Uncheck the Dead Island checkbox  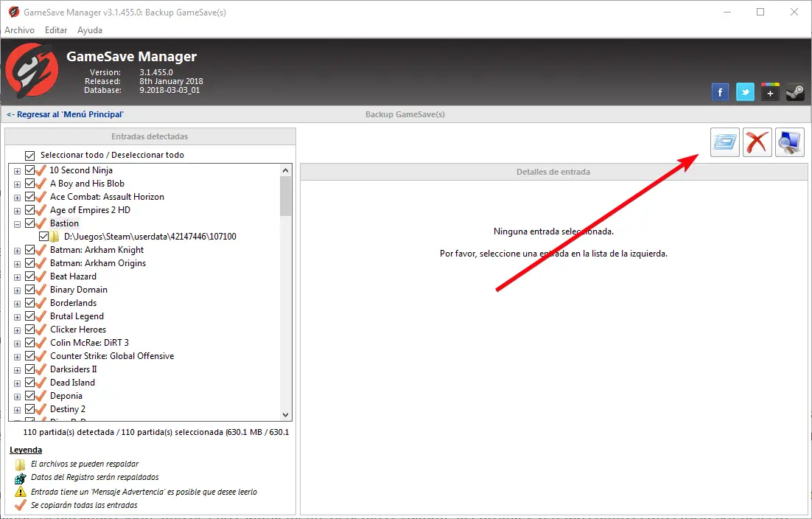29,383
